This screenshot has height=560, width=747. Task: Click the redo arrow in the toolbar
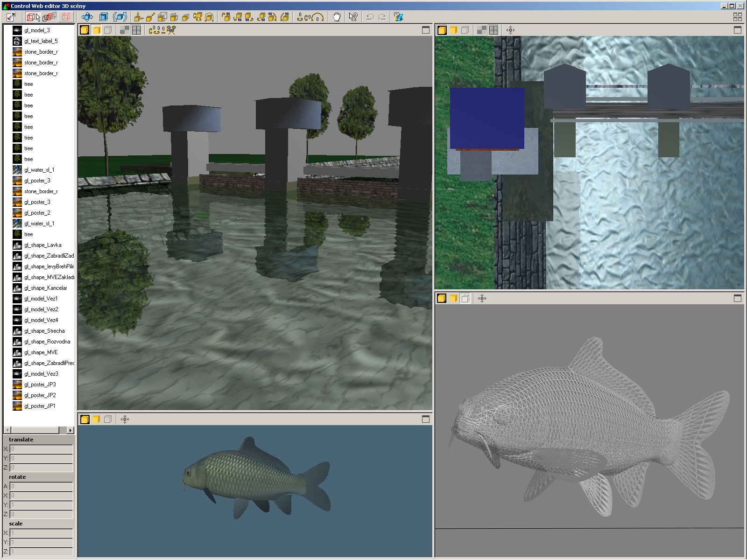[382, 17]
